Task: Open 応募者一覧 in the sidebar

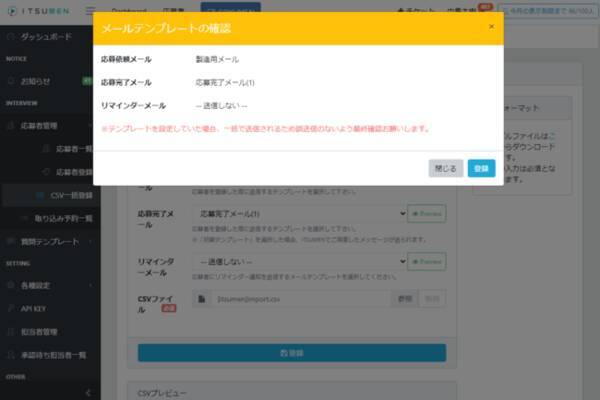Action: pyautogui.click(x=73, y=149)
